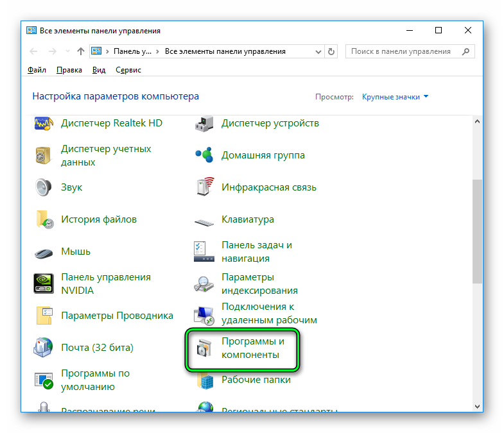Expand the view mode dropdown "Крупные значки"
The width and height of the screenshot is (504, 433).
tap(395, 97)
